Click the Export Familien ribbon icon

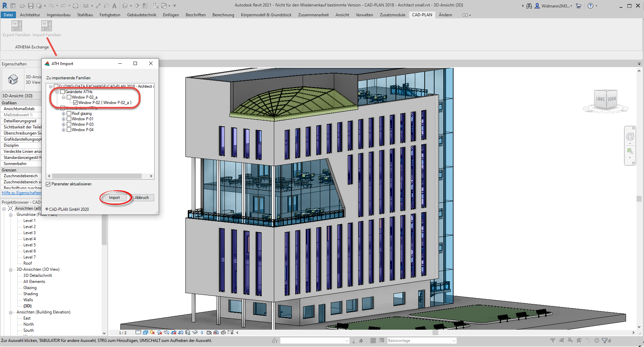17,26
